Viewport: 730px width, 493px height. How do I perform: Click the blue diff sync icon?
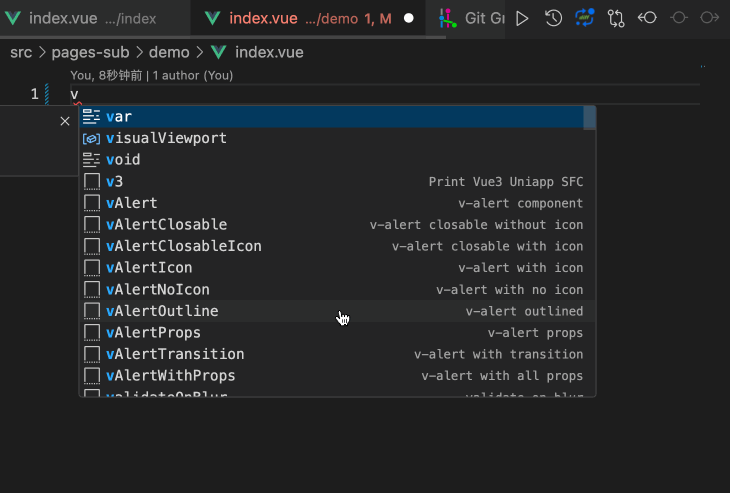point(585,18)
